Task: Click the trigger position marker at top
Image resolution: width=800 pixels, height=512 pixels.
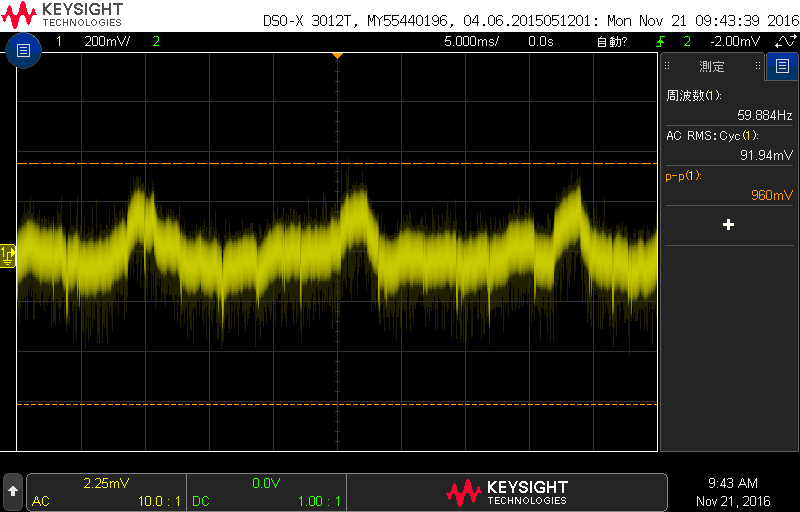Action: pos(337,55)
